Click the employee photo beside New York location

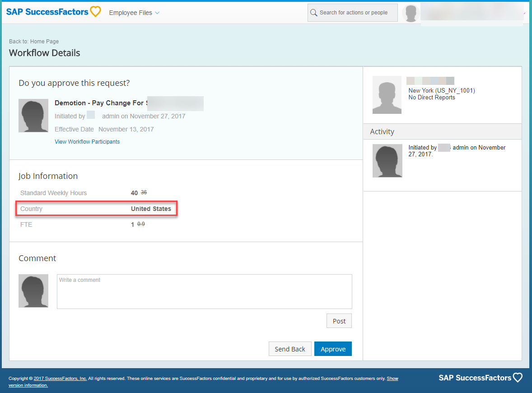tap(387, 95)
